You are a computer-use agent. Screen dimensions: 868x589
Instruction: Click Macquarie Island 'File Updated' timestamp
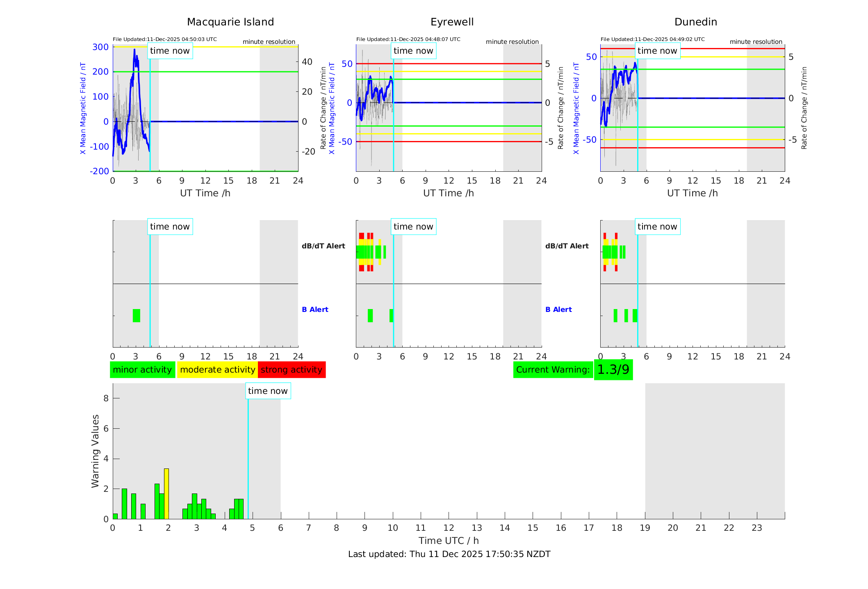tap(165, 39)
